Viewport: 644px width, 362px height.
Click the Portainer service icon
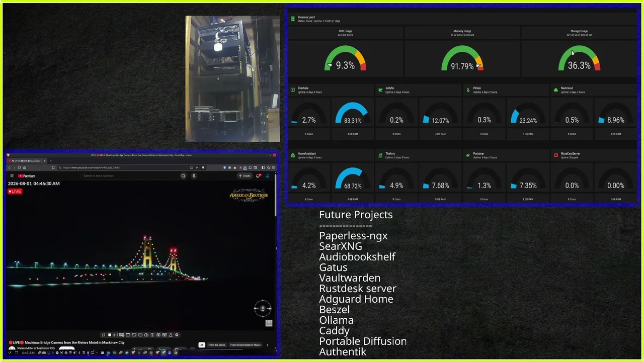click(x=468, y=155)
